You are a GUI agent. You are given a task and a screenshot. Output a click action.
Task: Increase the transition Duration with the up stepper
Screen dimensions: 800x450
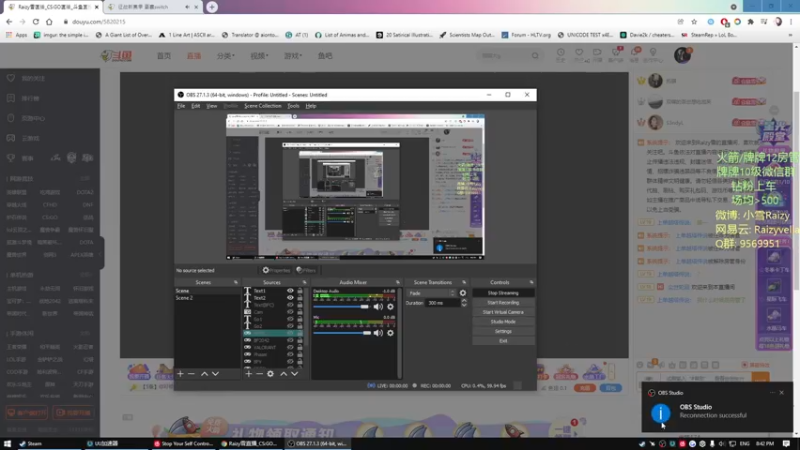464,301
